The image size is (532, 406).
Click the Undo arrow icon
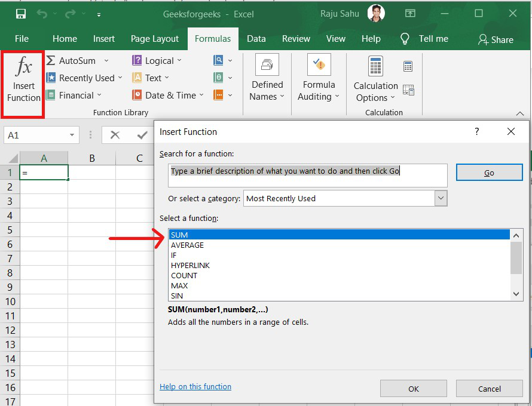(42, 14)
